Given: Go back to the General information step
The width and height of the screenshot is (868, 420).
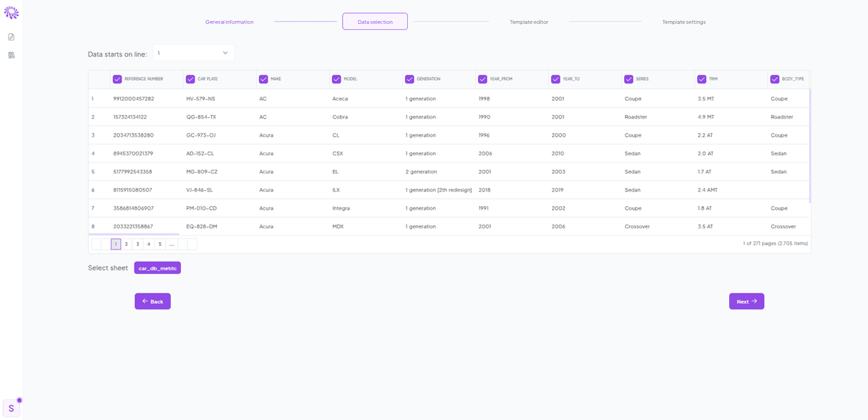Looking at the screenshot, I should pos(229,22).
